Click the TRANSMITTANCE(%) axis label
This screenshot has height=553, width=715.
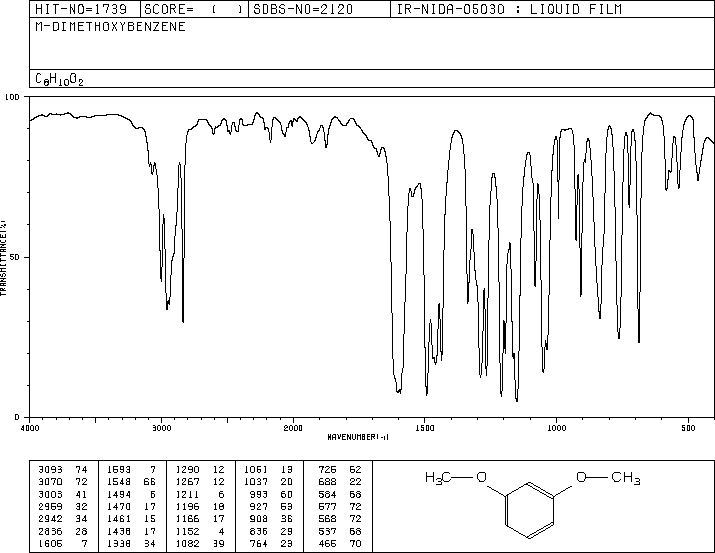(4, 258)
